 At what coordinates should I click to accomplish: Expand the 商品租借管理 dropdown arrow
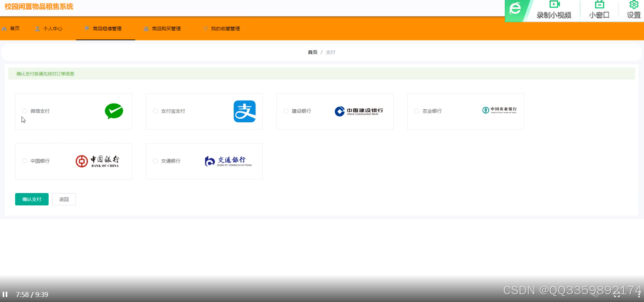coord(127,29)
